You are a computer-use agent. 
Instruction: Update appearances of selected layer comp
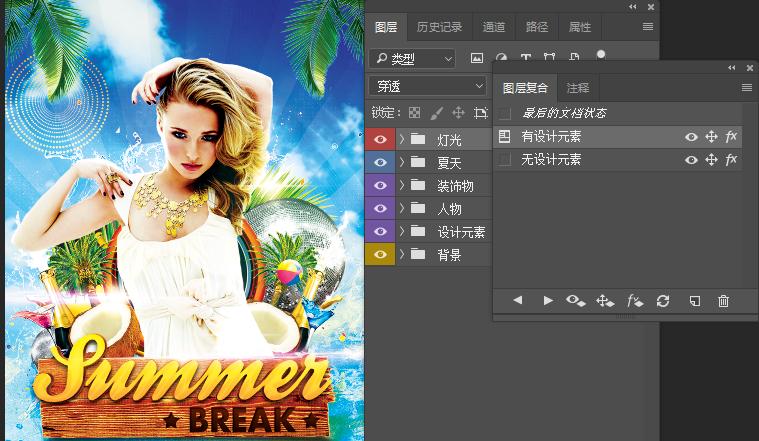[x=635, y=301]
